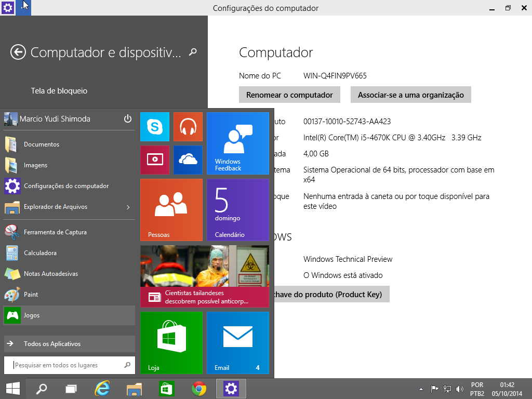
Task: Open Documentos from the Start menu
Action: pyautogui.click(x=69, y=144)
